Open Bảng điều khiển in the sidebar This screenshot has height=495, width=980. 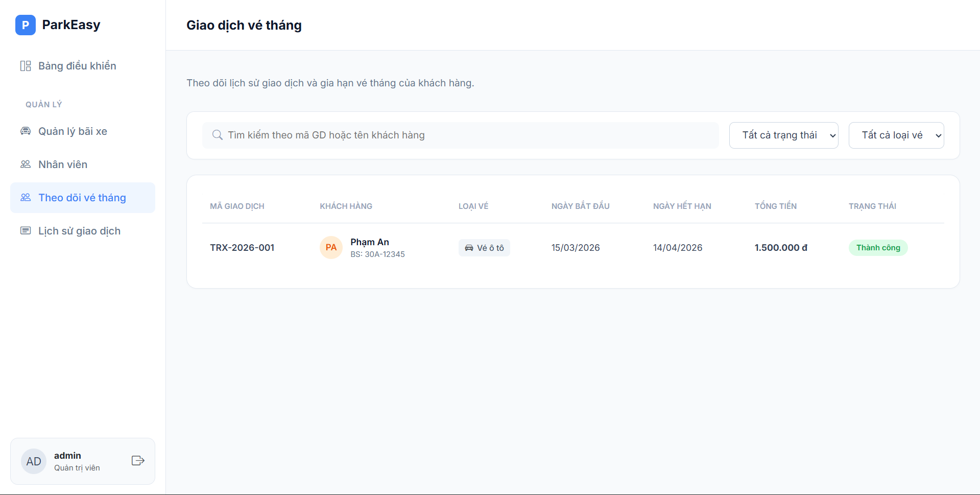(77, 66)
